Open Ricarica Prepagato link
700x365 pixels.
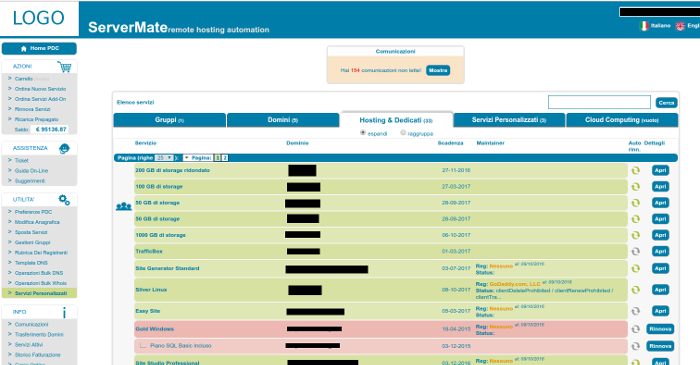coord(37,120)
